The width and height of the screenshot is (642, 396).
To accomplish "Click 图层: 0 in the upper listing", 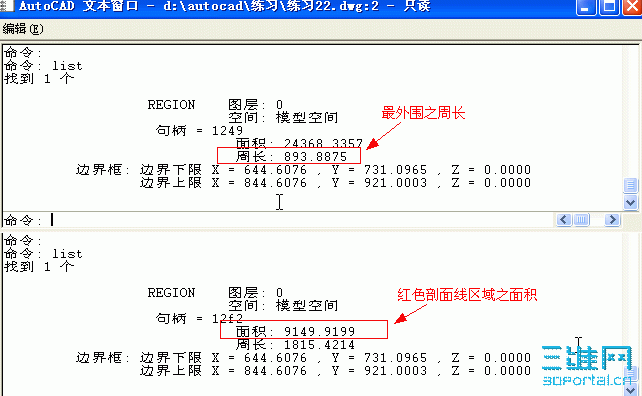I will click(x=255, y=105).
